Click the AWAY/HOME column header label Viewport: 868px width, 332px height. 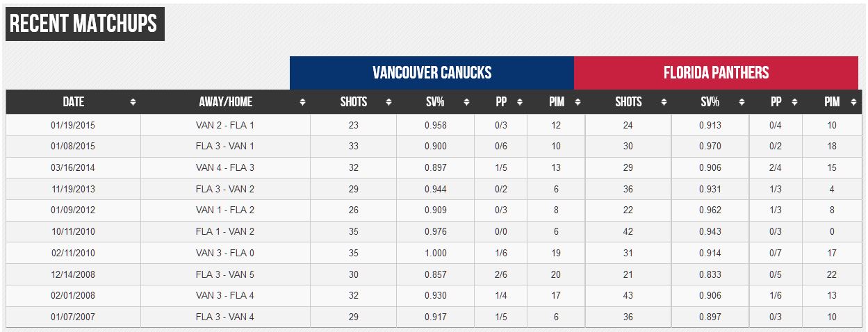click(225, 102)
